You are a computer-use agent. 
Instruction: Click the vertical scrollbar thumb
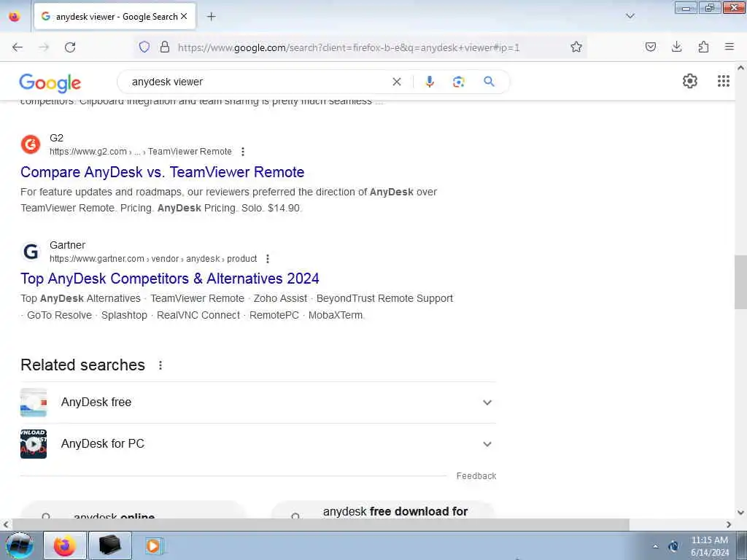click(740, 282)
